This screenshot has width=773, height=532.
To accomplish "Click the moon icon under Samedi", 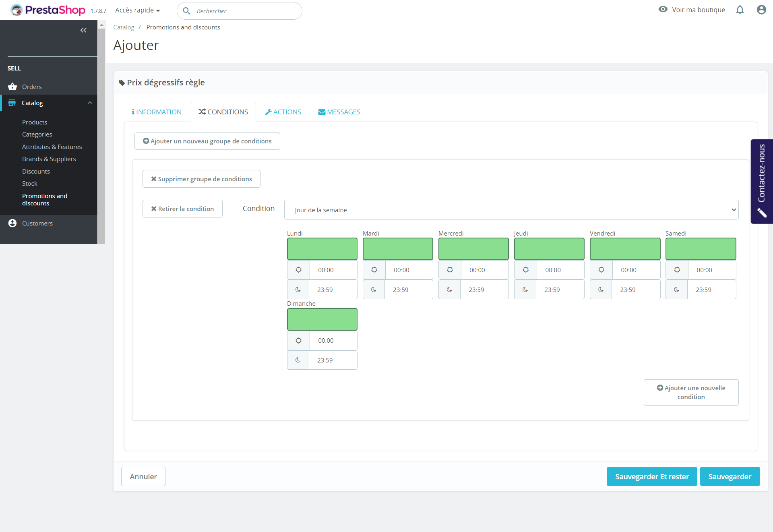I will click(x=676, y=290).
